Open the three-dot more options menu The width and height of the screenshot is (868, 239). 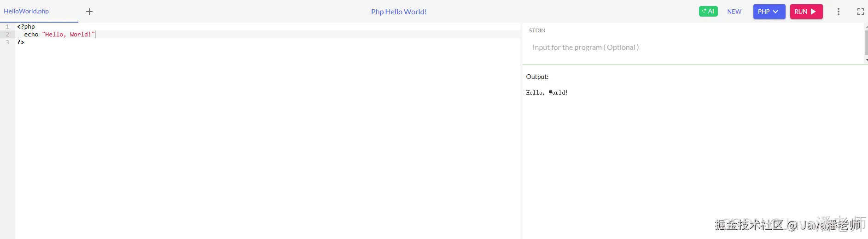(839, 12)
